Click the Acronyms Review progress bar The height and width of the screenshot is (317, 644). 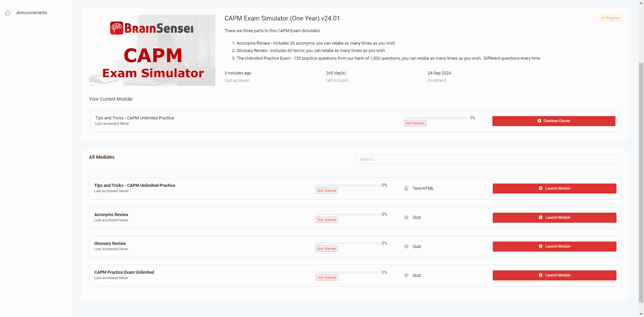(348, 214)
